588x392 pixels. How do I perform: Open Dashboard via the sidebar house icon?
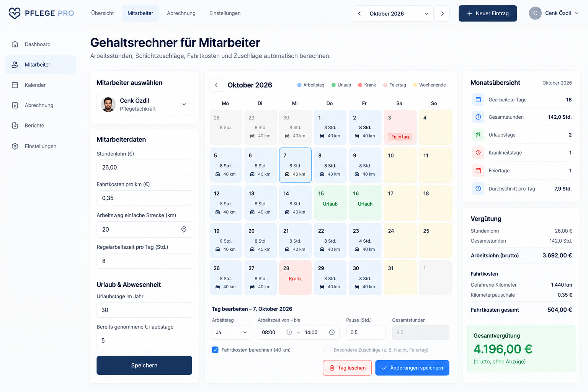point(15,44)
